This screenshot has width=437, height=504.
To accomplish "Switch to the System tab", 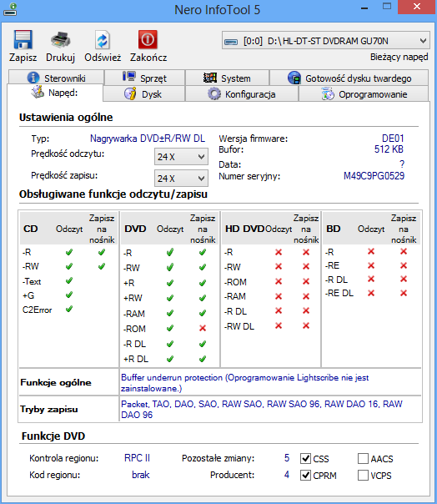I will point(227,78).
